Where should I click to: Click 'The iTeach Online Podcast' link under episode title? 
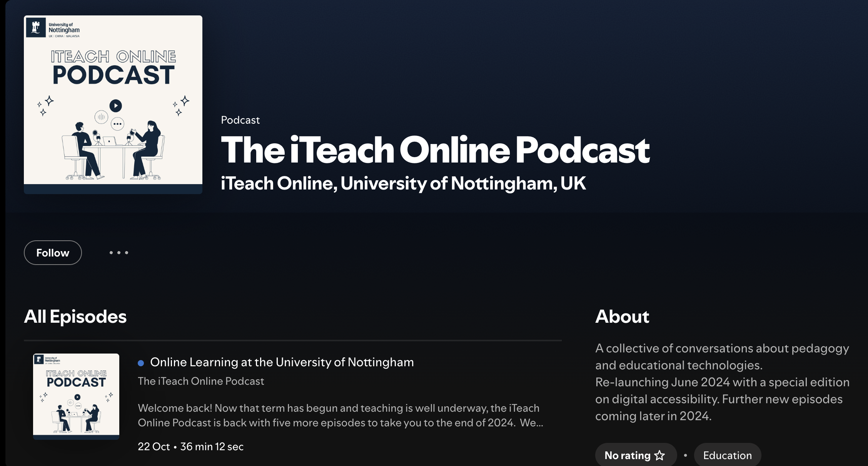[201, 381]
